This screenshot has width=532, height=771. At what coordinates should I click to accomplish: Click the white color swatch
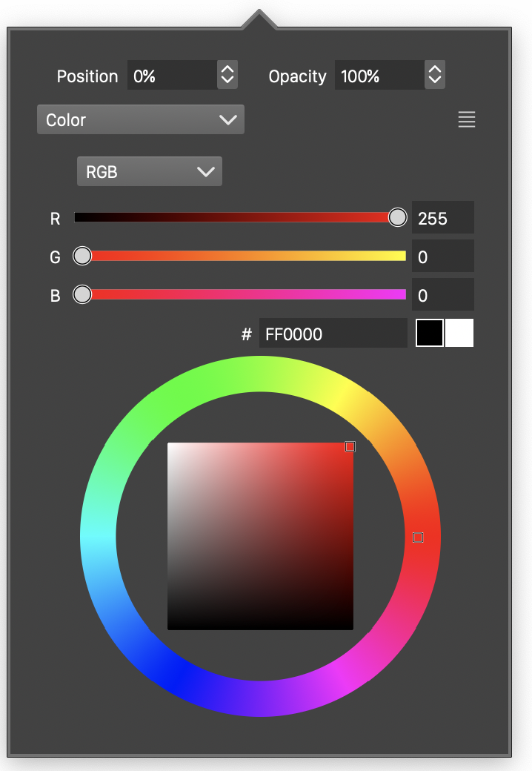459,334
